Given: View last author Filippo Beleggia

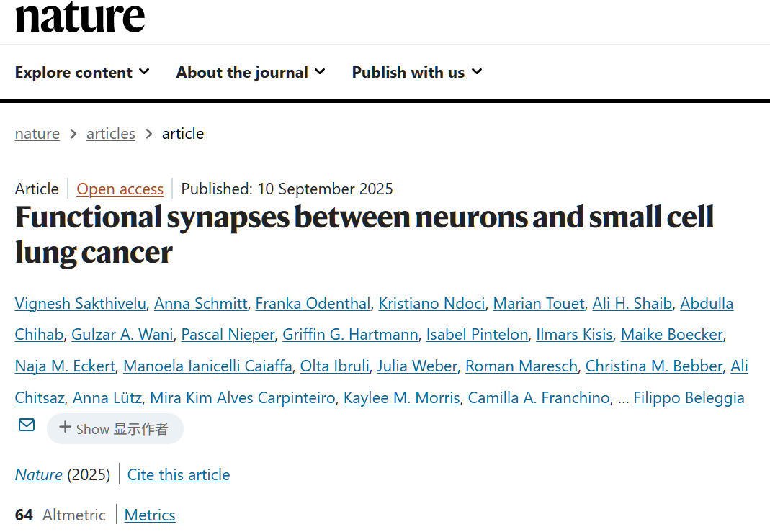Looking at the screenshot, I should (x=689, y=398).
